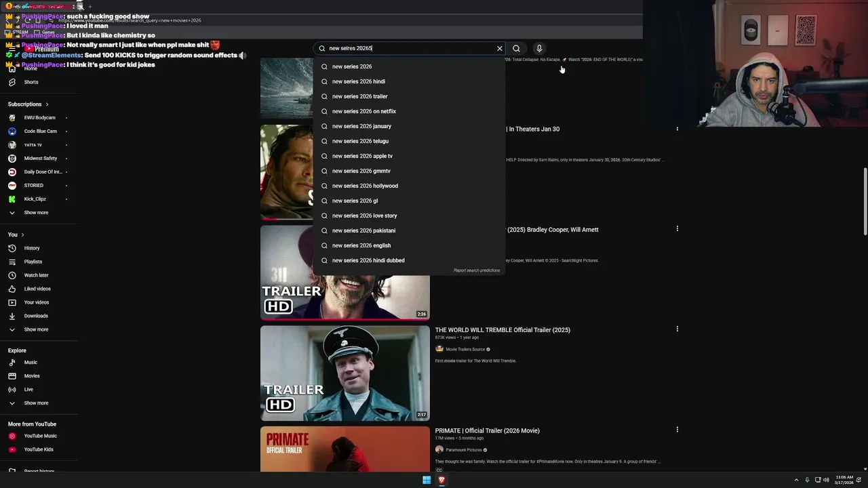868x488 pixels.
Task: Open options menu for 'In Theaters Jan 30' video
Action: 677,129
